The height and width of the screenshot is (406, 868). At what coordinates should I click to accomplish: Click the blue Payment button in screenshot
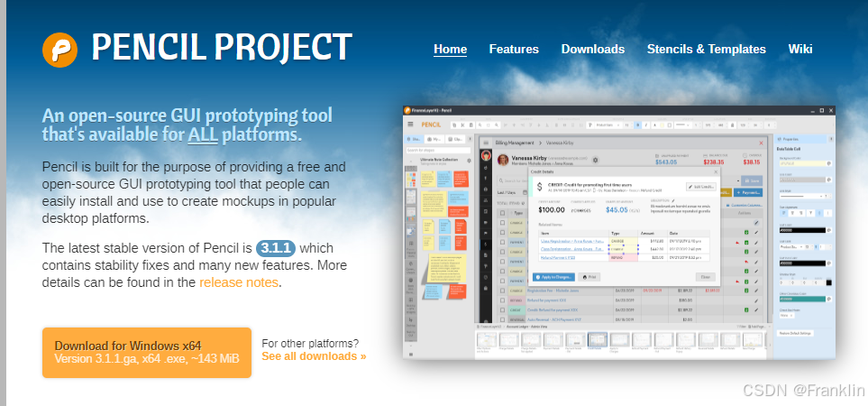(748, 192)
